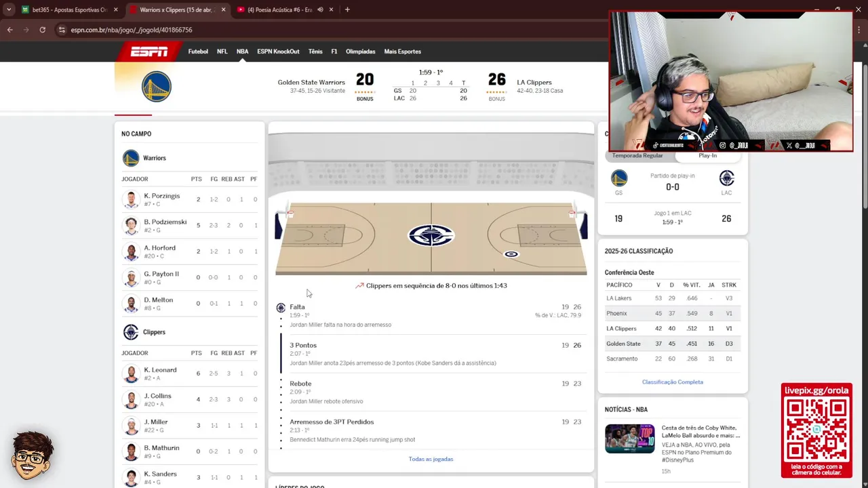Open K. Porzingis name link
The width and height of the screenshot is (868, 488).
coord(162,196)
